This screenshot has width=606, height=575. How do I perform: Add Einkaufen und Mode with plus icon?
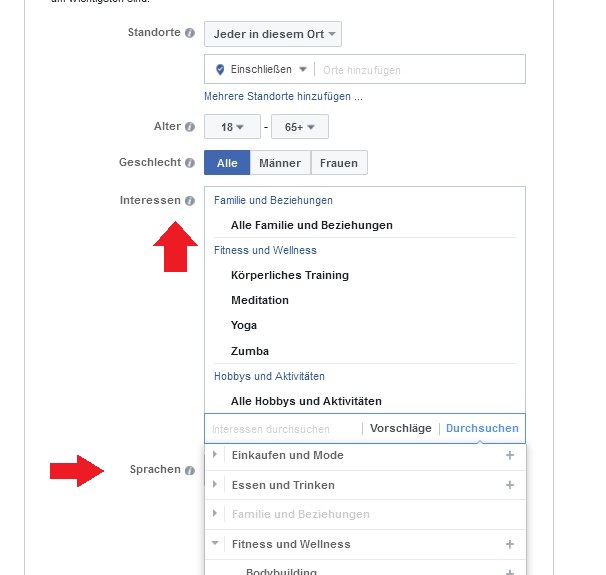coord(509,455)
